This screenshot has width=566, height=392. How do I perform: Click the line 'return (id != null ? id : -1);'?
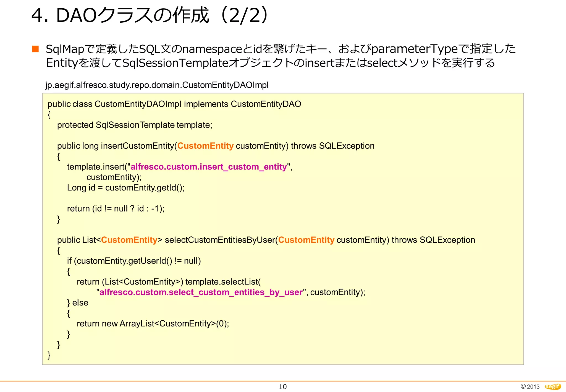(x=116, y=208)
